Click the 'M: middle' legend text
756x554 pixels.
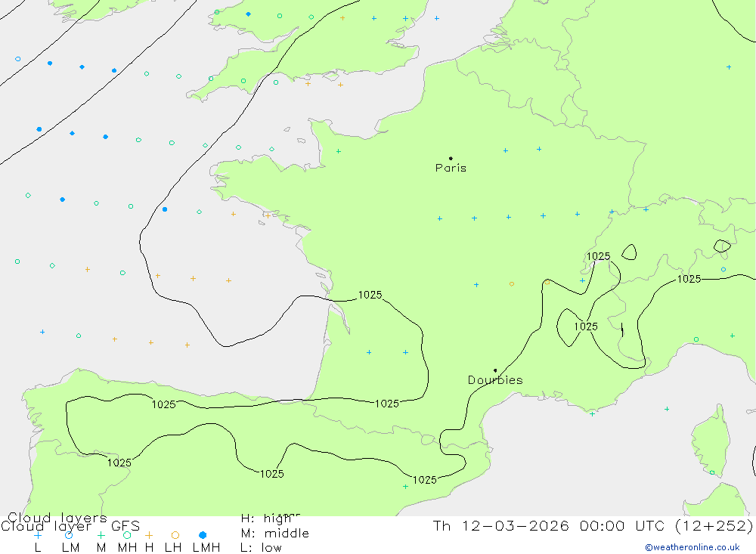click(275, 534)
